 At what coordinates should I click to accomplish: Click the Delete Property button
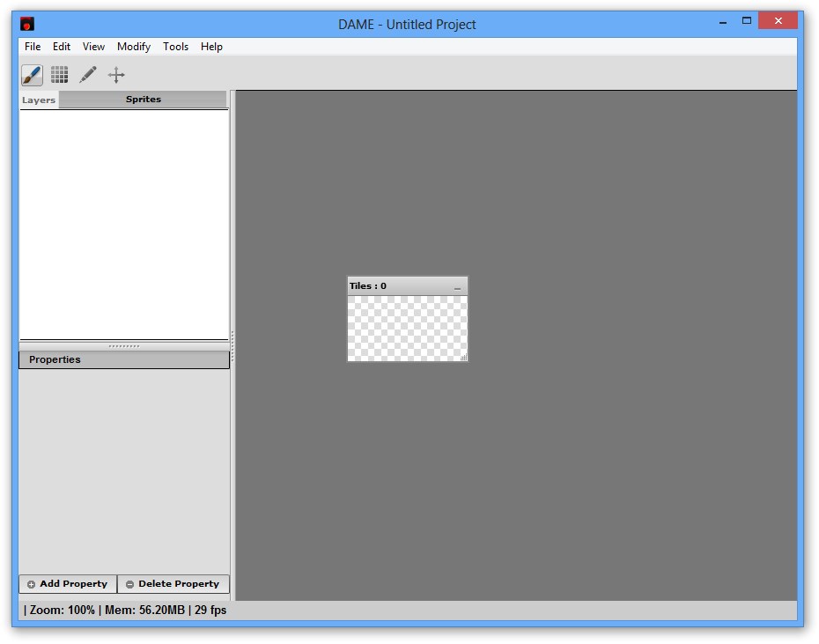tap(173, 583)
